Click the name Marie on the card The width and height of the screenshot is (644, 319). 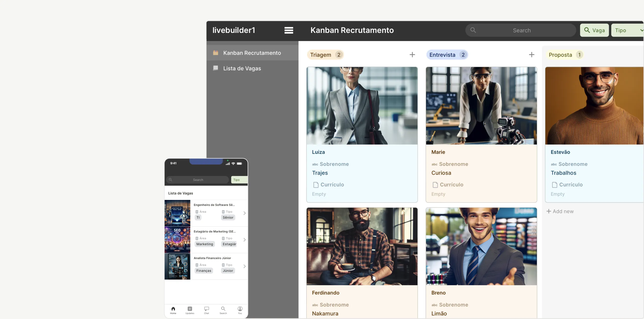coord(438,152)
